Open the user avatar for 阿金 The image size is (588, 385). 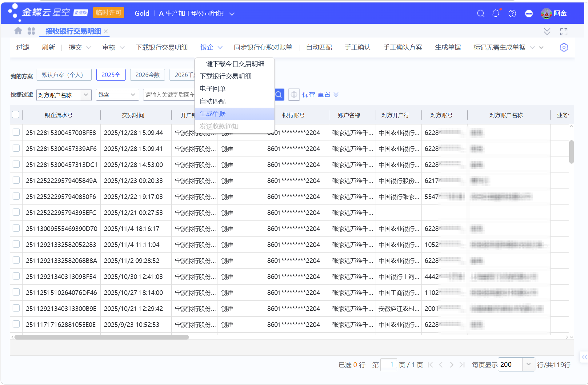(x=546, y=14)
